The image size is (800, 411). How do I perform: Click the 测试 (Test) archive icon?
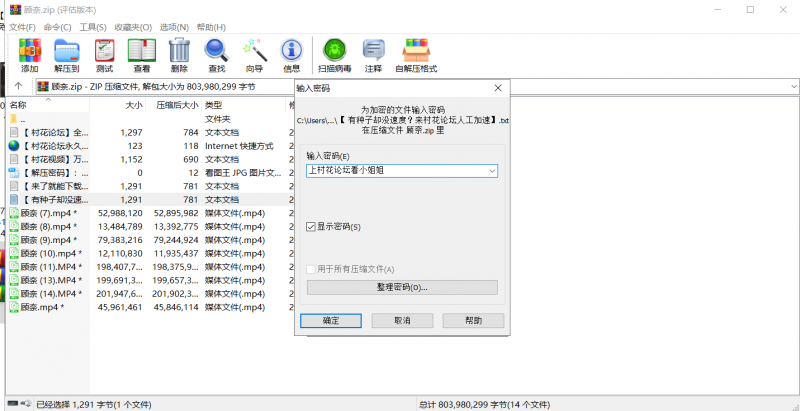point(104,54)
